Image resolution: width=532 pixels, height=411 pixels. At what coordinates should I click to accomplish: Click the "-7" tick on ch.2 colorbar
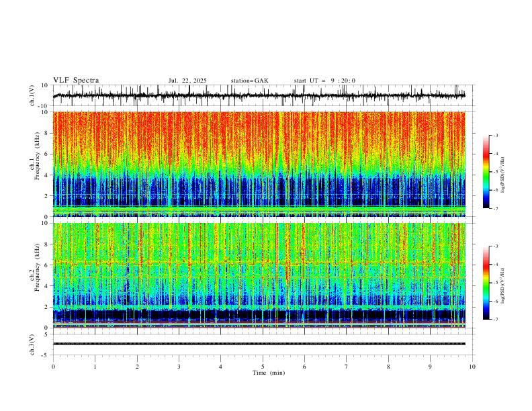[x=496, y=320]
